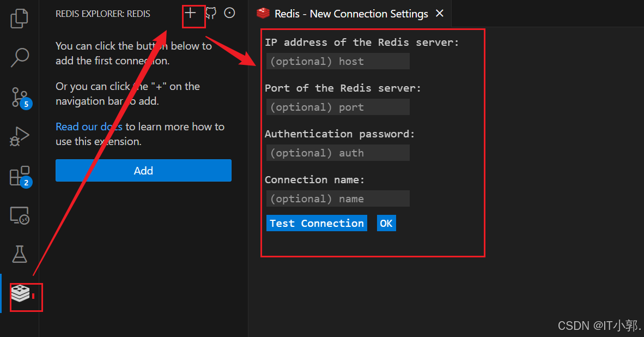Image resolution: width=644 pixels, height=337 pixels.
Task: Open the 'Read our docs' link
Action: click(89, 127)
